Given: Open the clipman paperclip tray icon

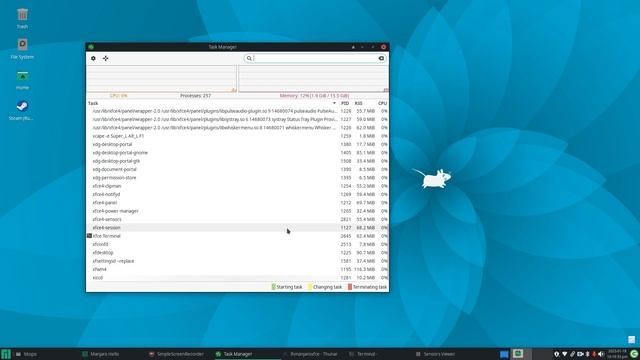Looking at the screenshot, I should [x=572, y=354].
